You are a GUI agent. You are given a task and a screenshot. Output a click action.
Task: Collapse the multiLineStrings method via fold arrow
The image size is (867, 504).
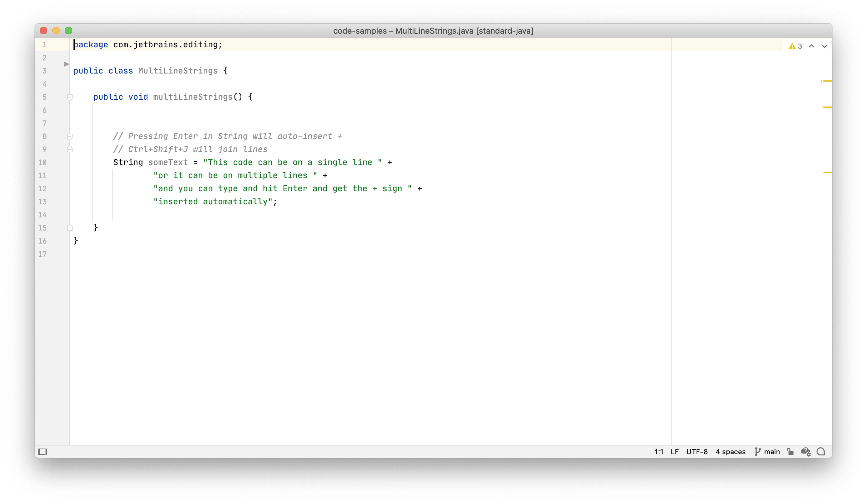(70, 97)
